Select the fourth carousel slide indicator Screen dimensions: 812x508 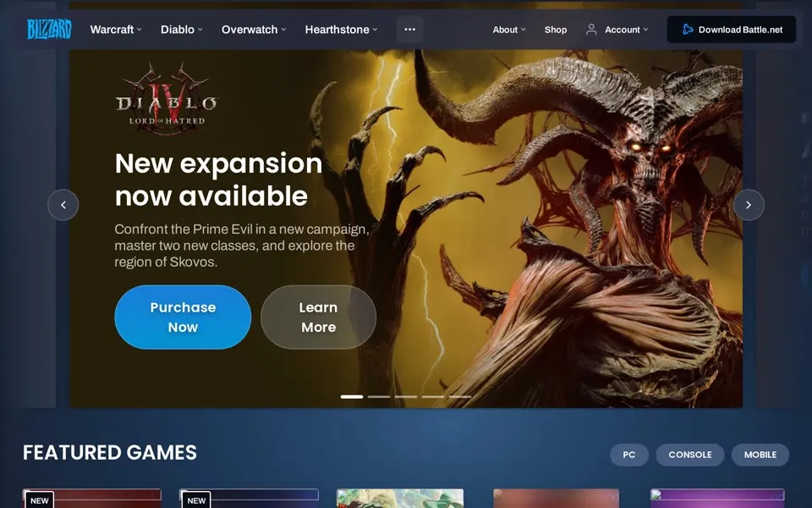pyautogui.click(x=432, y=396)
